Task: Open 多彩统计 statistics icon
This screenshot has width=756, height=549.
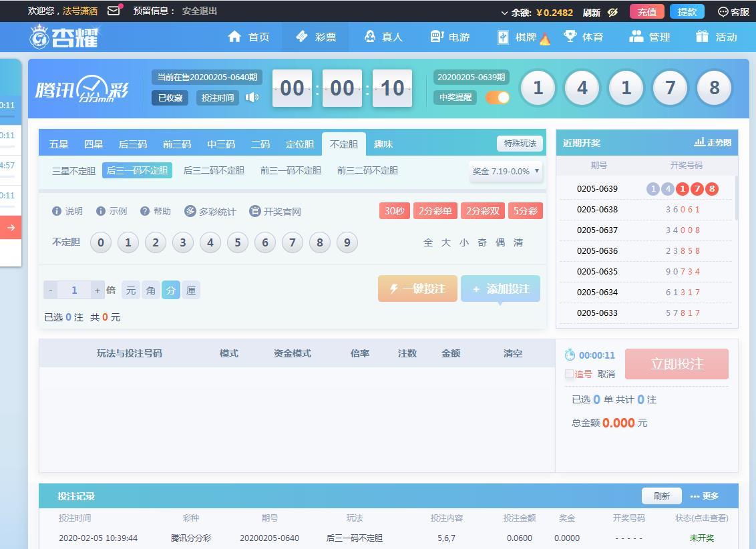Action: [x=190, y=211]
